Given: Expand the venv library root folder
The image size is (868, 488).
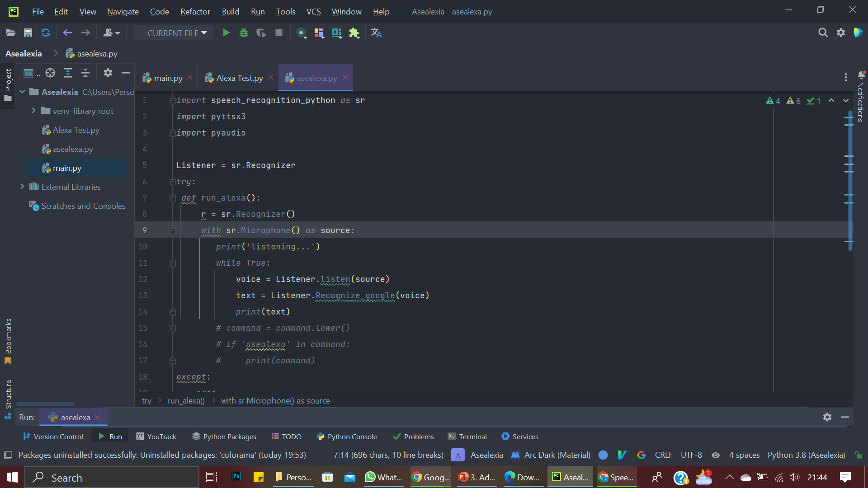Looking at the screenshot, I should [33, 111].
